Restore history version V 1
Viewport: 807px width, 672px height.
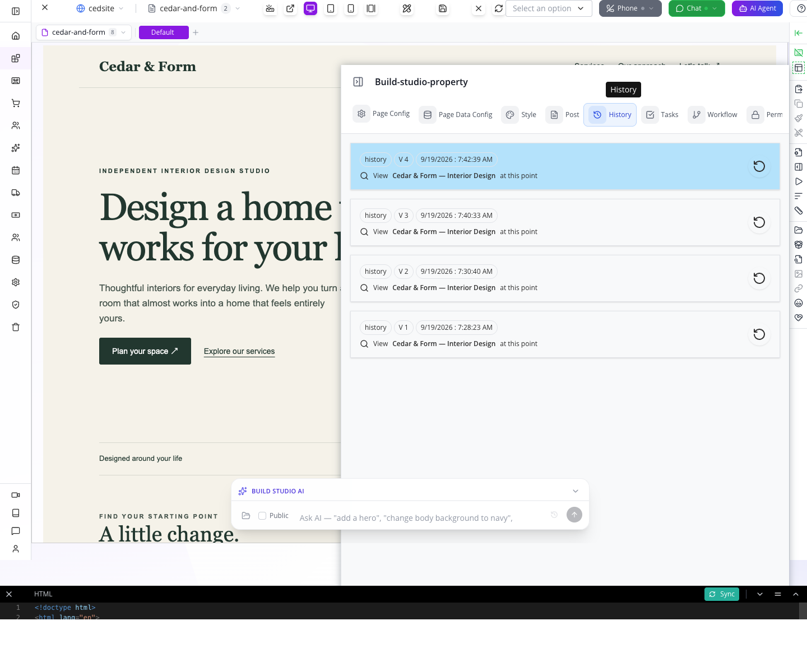759,334
